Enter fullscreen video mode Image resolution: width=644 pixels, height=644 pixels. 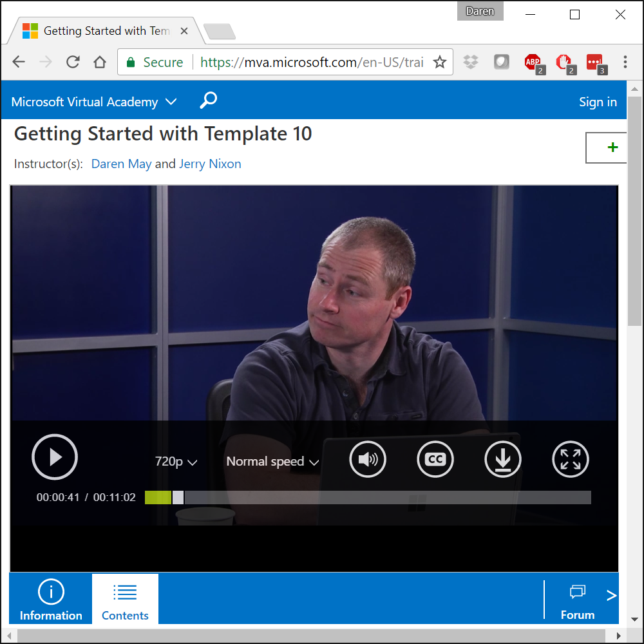[571, 459]
